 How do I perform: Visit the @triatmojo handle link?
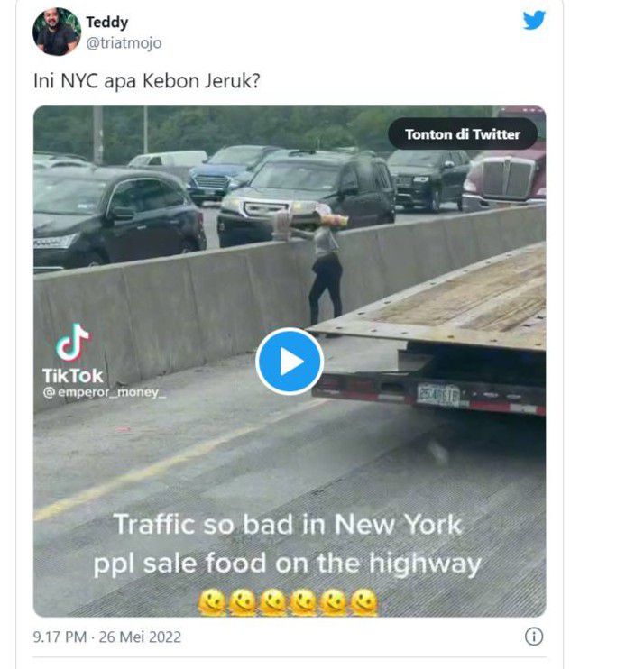pos(124,42)
